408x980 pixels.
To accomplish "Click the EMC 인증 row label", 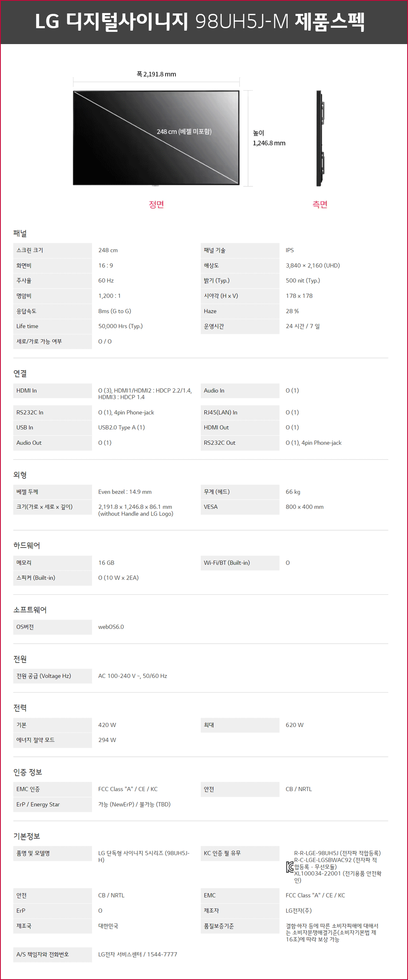I will tap(52, 789).
